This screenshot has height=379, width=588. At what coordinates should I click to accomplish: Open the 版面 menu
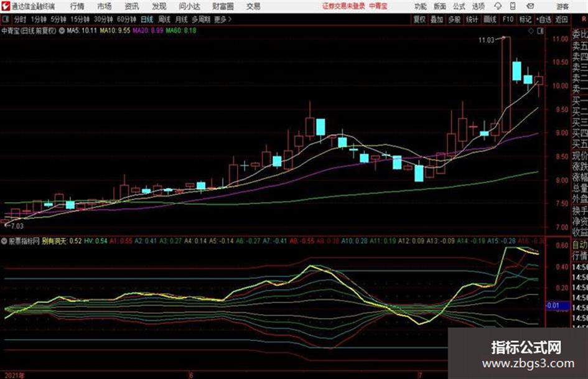(x=440, y=6)
